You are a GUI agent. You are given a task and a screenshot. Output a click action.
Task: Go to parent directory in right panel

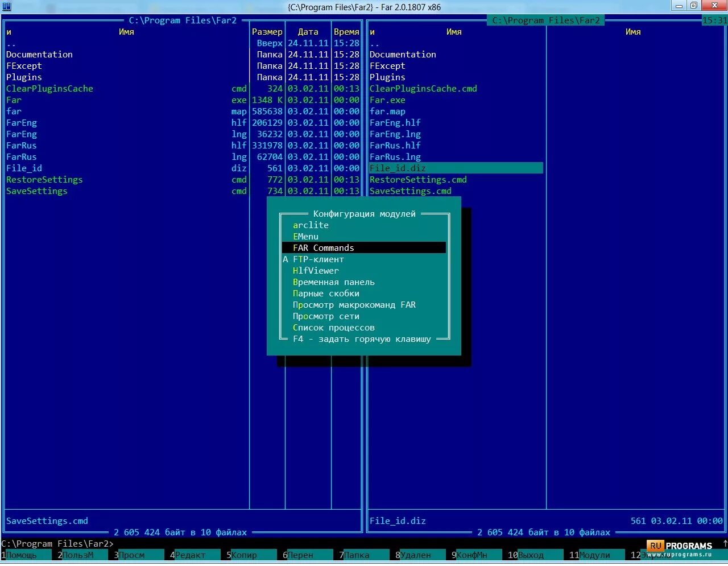374,43
